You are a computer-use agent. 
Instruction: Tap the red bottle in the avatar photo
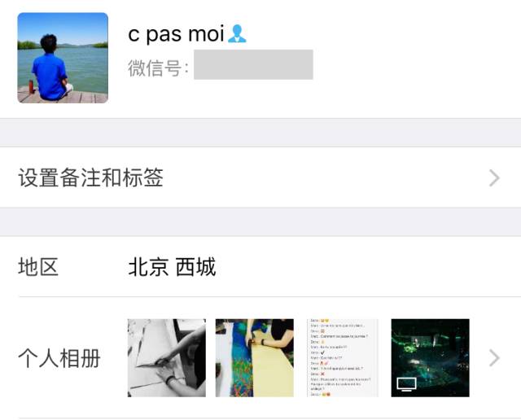(x=31, y=86)
